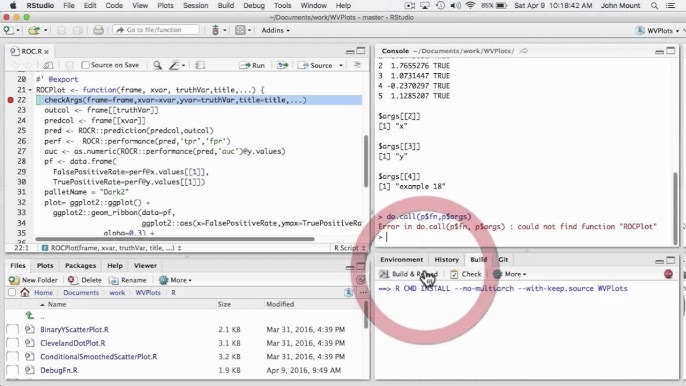Click the New File icon in main toolbar
Viewport: 686px width, 386px height.
pyautogui.click(x=8, y=30)
